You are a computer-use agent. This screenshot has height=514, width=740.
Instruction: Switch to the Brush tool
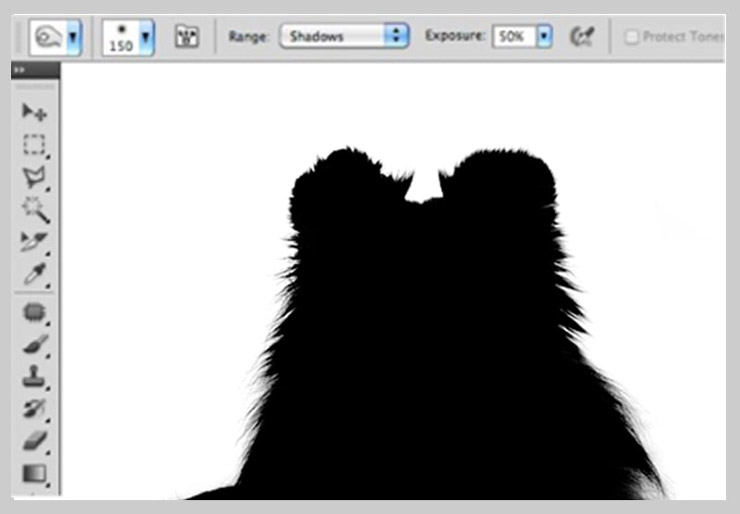(35, 345)
